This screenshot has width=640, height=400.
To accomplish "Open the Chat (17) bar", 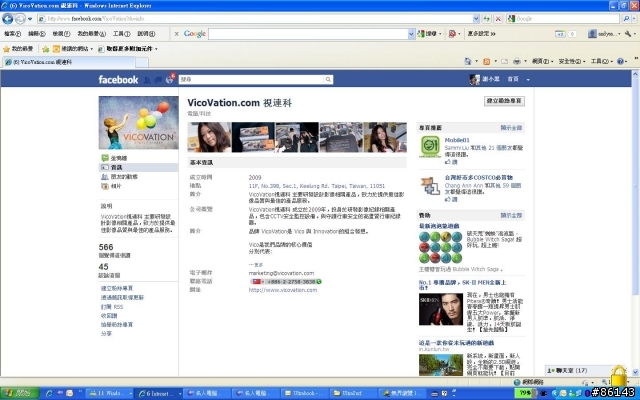I will click(579, 371).
